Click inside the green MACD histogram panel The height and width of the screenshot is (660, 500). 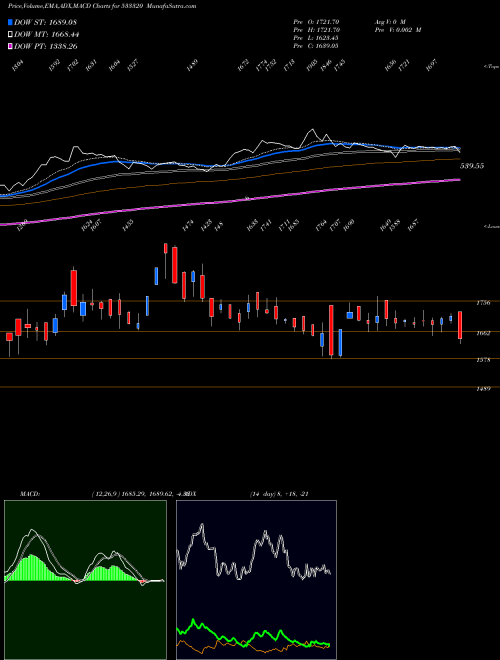click(x=85, y=580)
